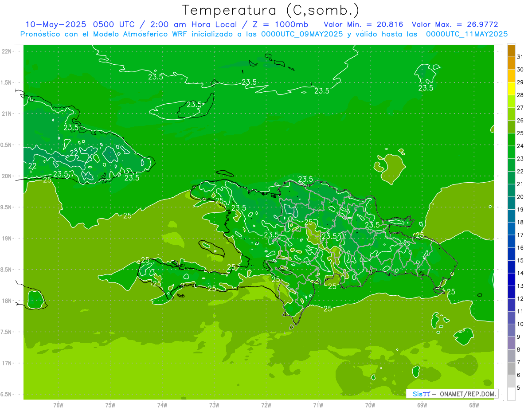This screenshot has height=411, width=532.
Task: Click the 19N latitude axis label
Action: coord(8,238)
